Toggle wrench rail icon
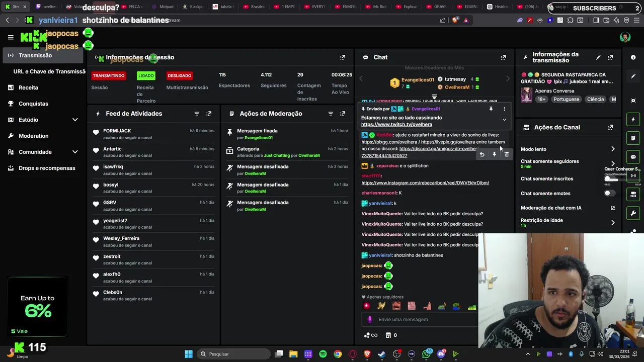This screenshot has width=644, height=362. [x=633, y=213]
